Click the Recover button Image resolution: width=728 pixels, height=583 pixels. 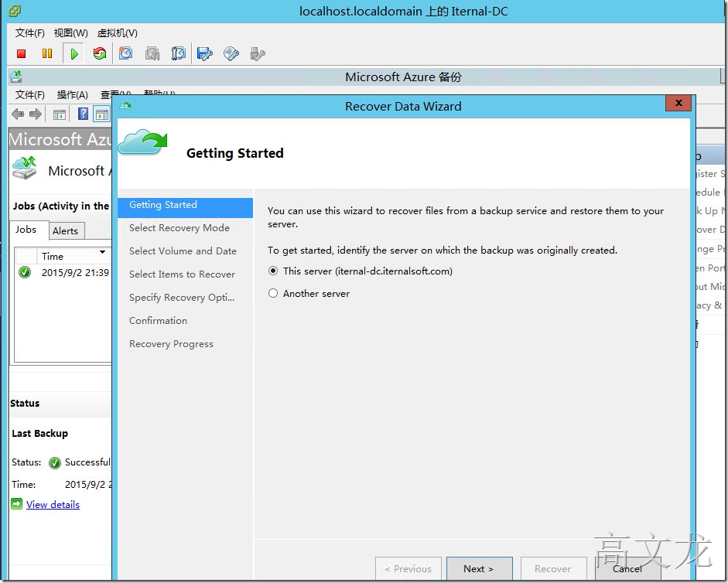tap(553, 568)
